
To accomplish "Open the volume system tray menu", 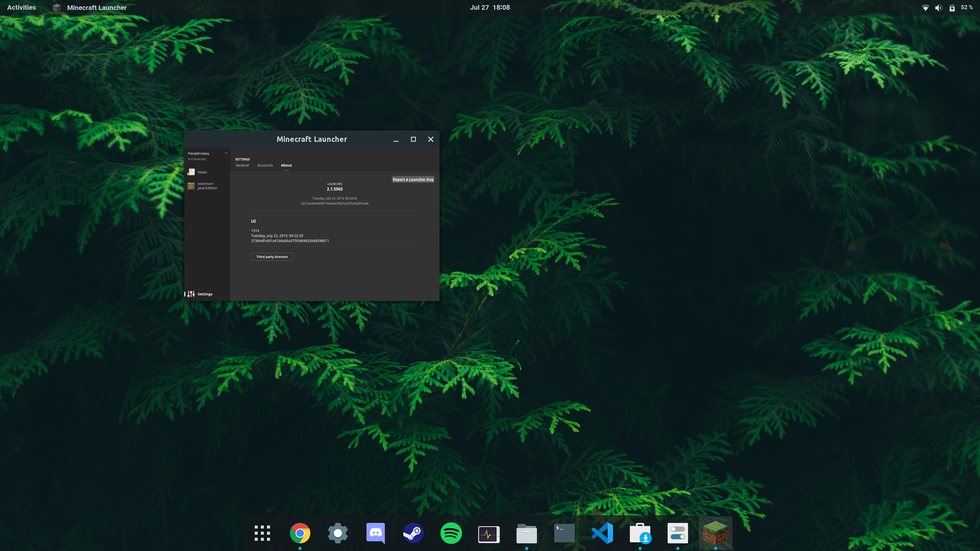I will [939, 8].
